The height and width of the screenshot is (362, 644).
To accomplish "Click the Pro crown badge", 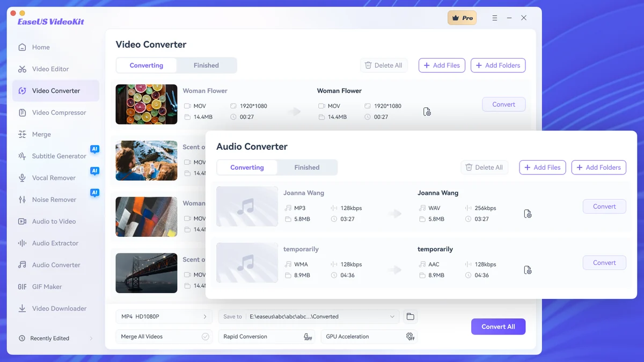I will click(x=462, y=18).
